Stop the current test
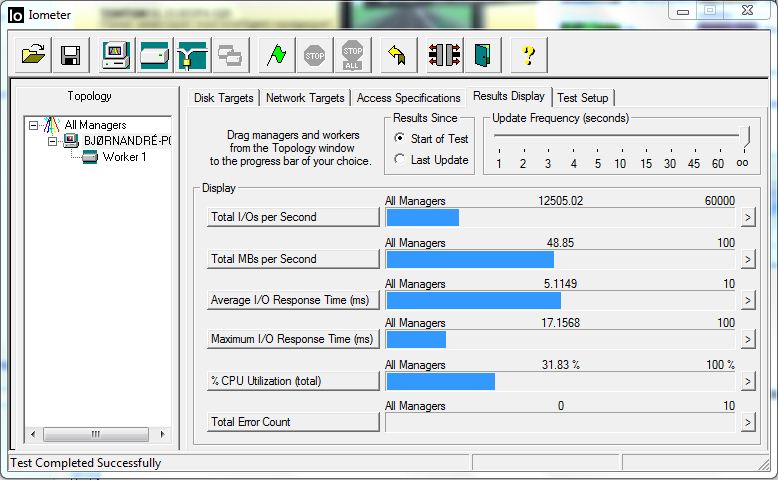The width and height of the screenshot is (778, 480). pyautogui.click(x=314, y=55)
